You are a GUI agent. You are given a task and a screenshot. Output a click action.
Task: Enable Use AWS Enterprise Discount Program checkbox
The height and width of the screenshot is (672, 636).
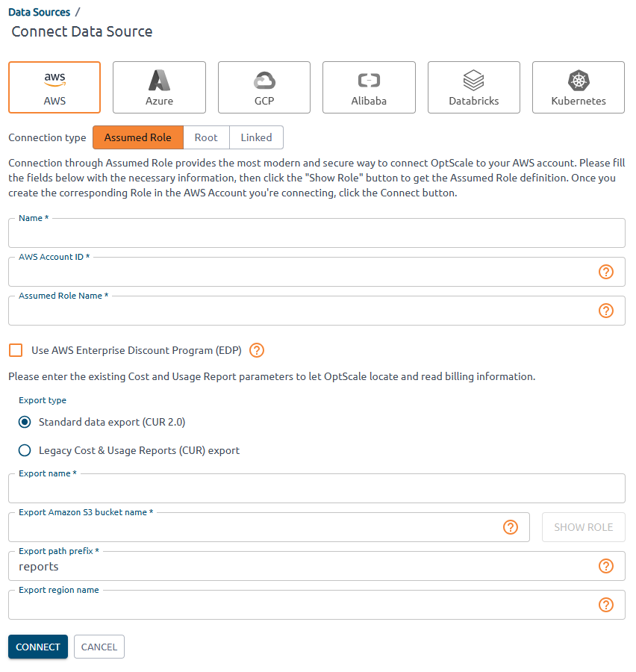click(x=16, y=350)
